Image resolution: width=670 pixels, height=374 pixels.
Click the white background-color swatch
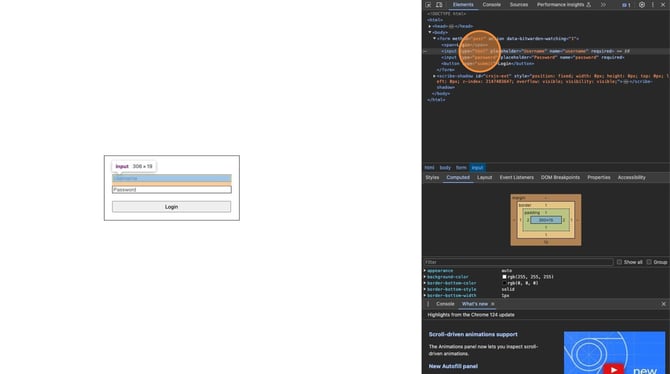click(x=504, y=277)
